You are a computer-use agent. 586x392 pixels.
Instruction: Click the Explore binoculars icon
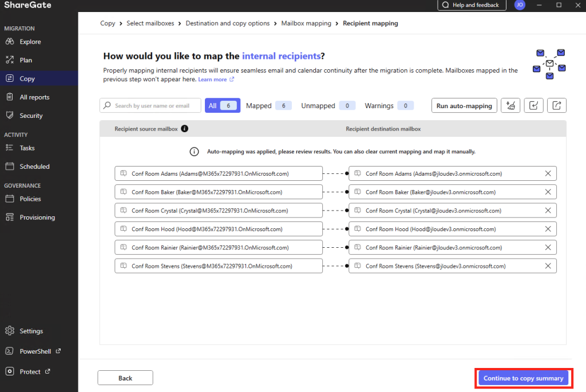[10, 41]
